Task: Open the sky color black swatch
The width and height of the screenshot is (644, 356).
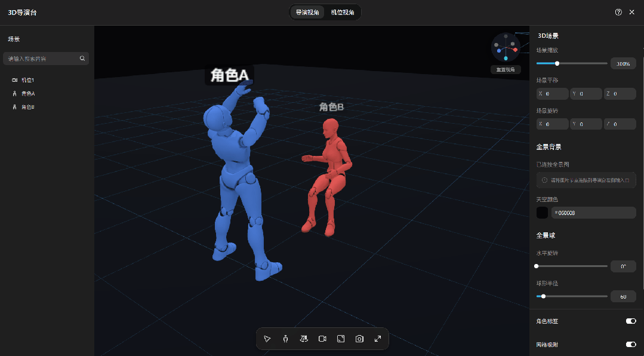Action: (x=542, y=213)
